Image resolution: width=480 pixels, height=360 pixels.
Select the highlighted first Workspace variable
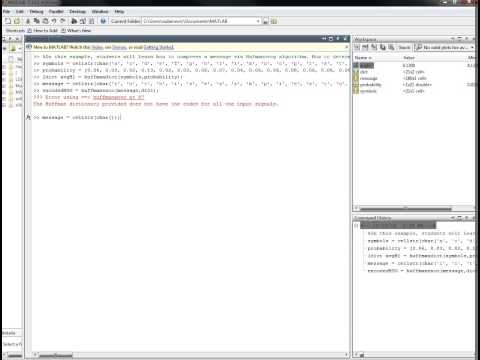(366, 65)
